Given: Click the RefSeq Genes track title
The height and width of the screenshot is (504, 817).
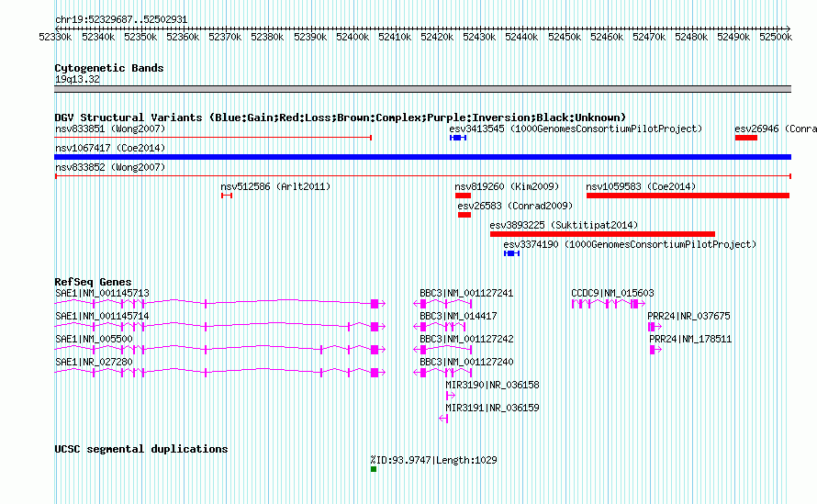Looking at the screenshot, I should click(x=93, y=282).
